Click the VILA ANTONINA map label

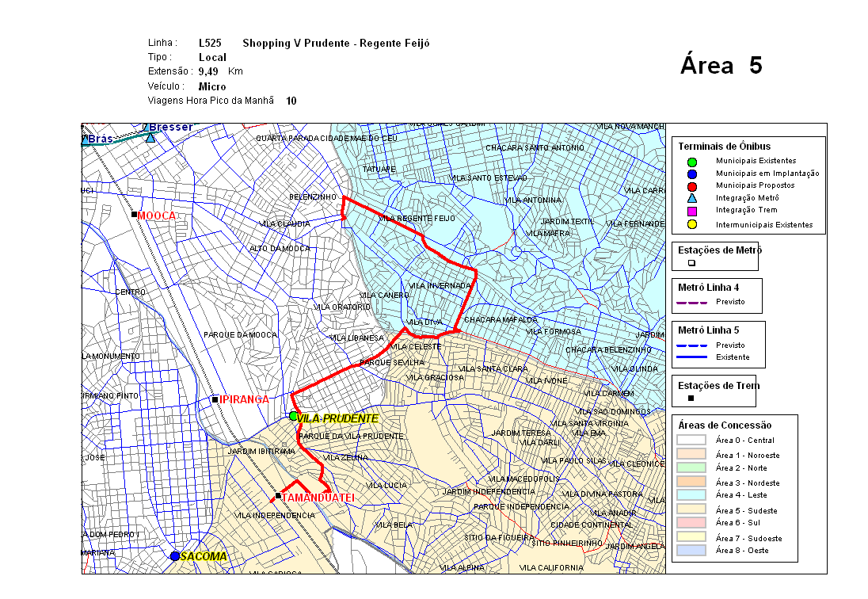click(x=532, y=200)
